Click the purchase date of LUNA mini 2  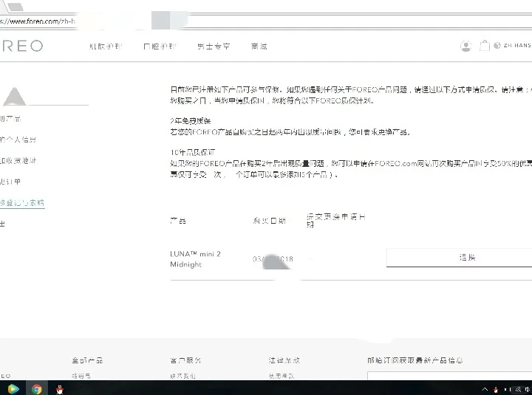pyautogui.click(x=273, y=259)
